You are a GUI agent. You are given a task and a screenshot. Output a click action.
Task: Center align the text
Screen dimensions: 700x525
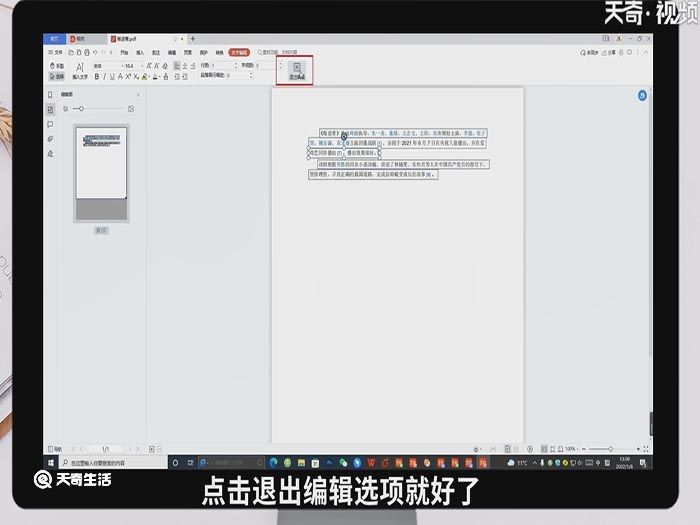coord(185,66)
